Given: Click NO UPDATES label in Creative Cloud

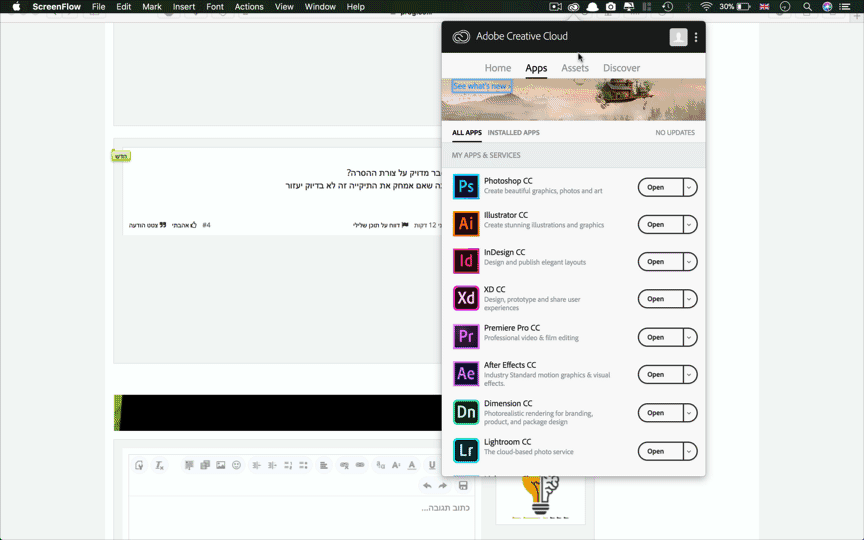Looking at the screenshot, I should point(674,133).
